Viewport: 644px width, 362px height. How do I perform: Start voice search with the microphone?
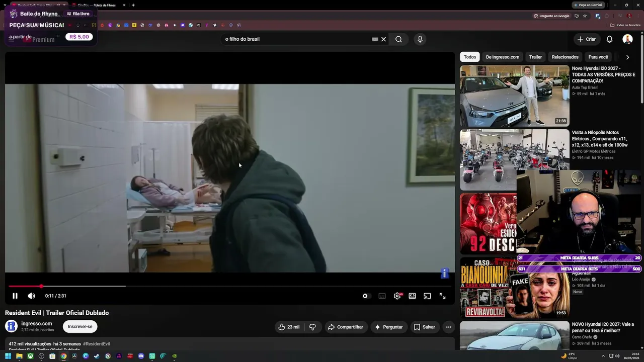pos(420,39)
